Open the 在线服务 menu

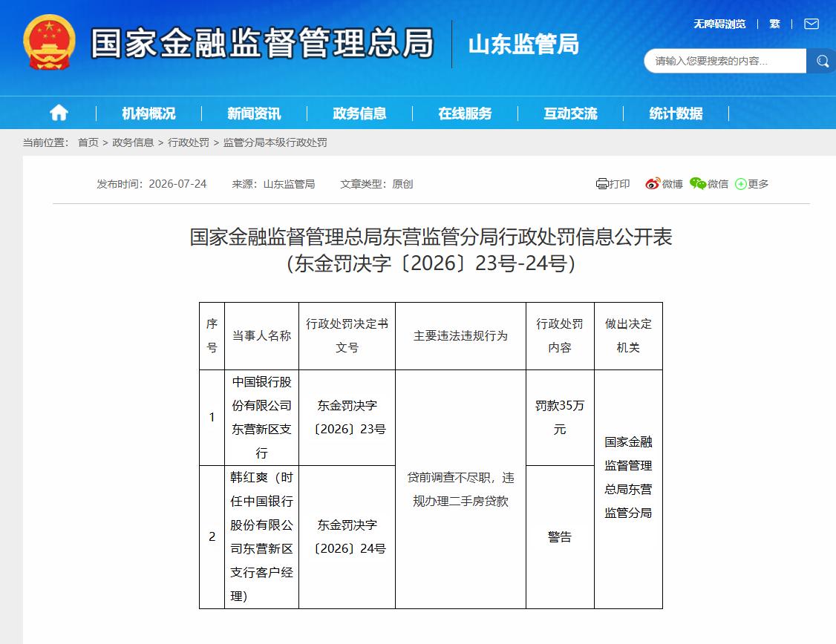coord(466,114)
